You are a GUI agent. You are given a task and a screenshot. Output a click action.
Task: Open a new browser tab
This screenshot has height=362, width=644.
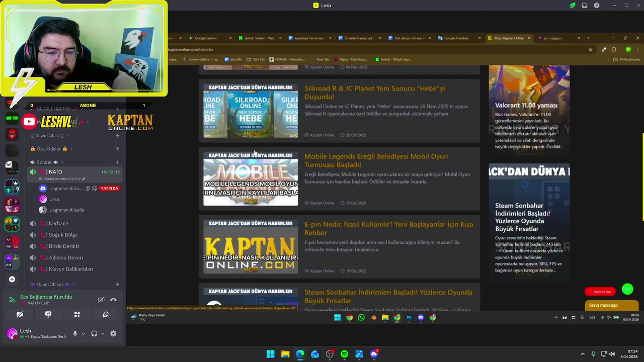point(589,38)
